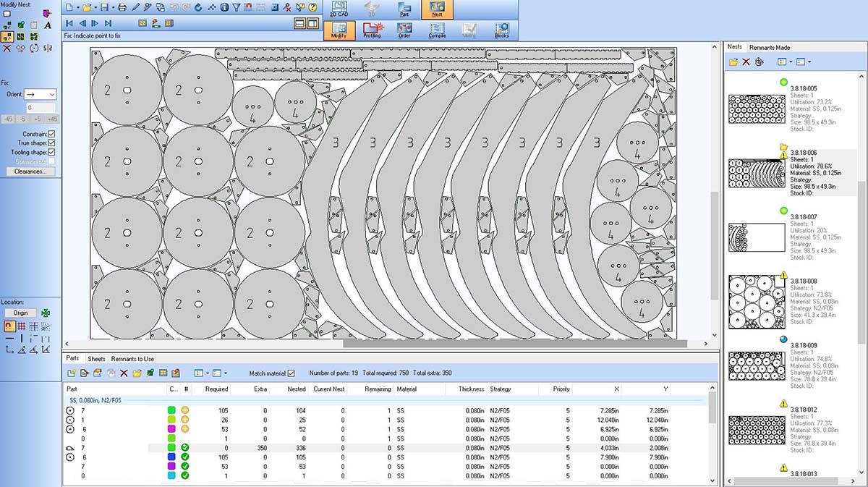Select nest 3.8.18-008 thumbnail
Viewport: 868px width, 487px height.
point(757,301)
